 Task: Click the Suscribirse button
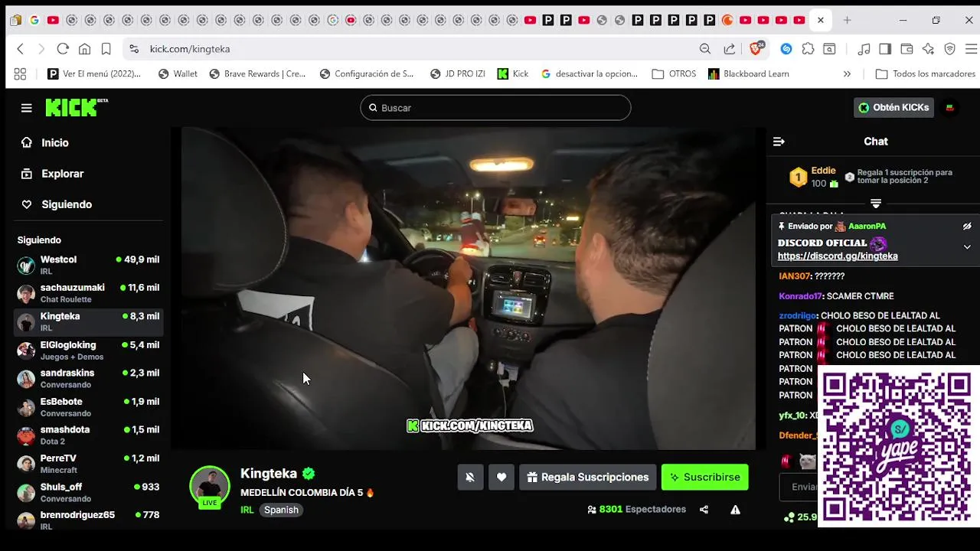[x=704, y=478]
